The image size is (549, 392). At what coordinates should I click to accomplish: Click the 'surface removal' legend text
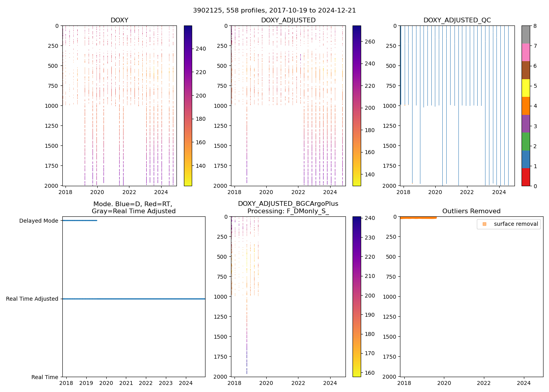(516, 224)
